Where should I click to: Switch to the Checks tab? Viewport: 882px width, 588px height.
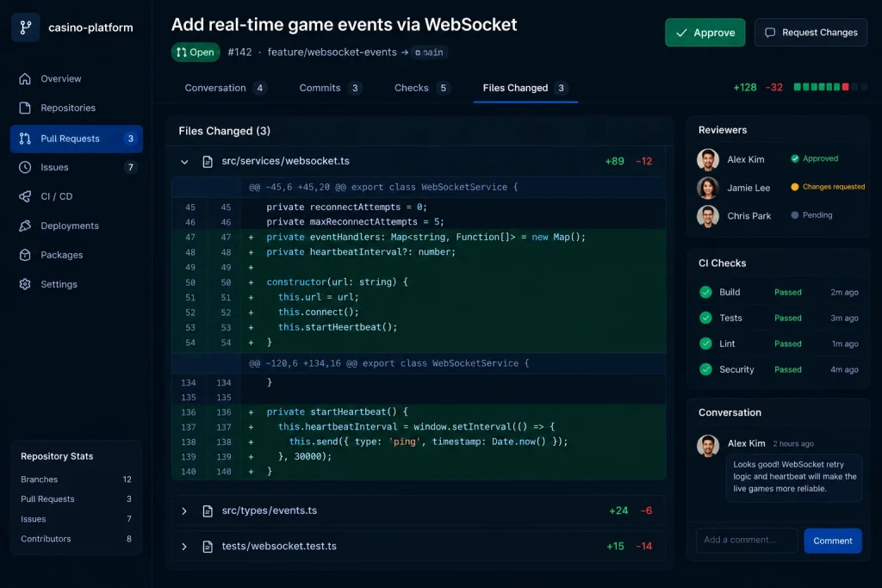pyautogui.click(x=421, y=88)
